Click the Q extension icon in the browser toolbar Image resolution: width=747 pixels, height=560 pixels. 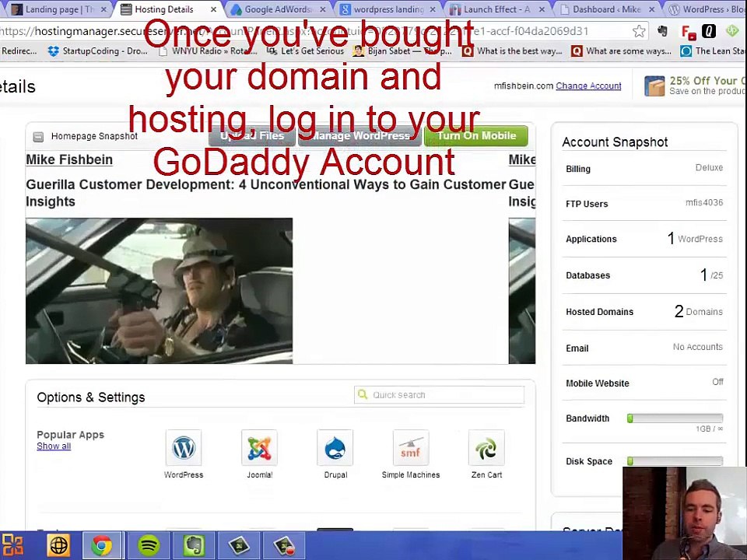[709, 31]
